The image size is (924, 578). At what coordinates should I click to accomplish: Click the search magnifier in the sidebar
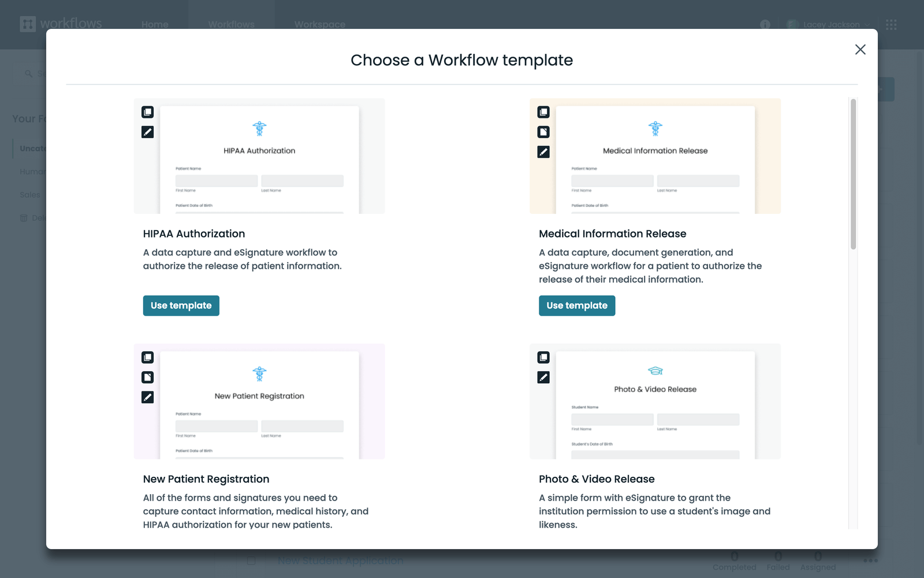coord(28,73)
